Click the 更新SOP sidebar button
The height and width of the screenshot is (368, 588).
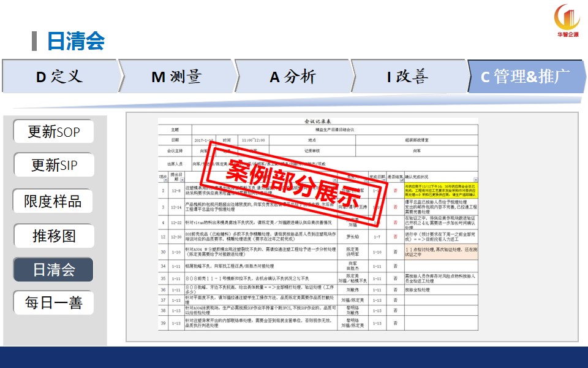(54, 132)
